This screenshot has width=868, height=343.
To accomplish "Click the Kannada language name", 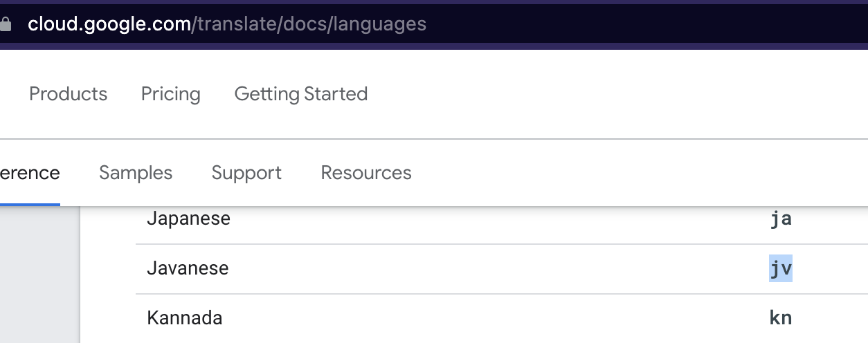I will click(x=185, y=318).
